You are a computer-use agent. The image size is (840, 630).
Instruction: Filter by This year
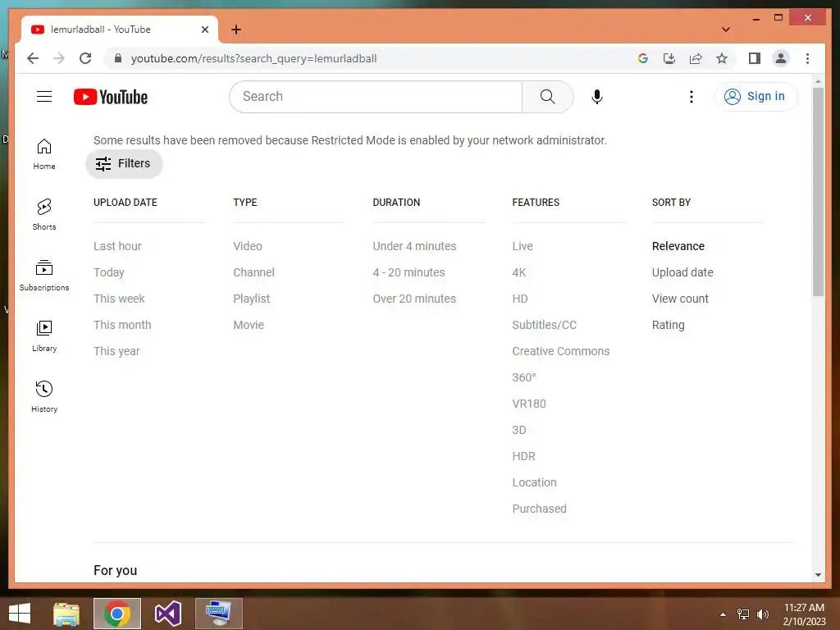[x=116, y=351]
